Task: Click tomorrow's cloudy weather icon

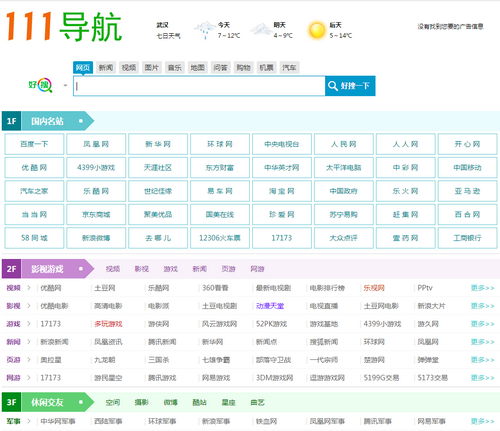Action: click(x=262, y=29)
